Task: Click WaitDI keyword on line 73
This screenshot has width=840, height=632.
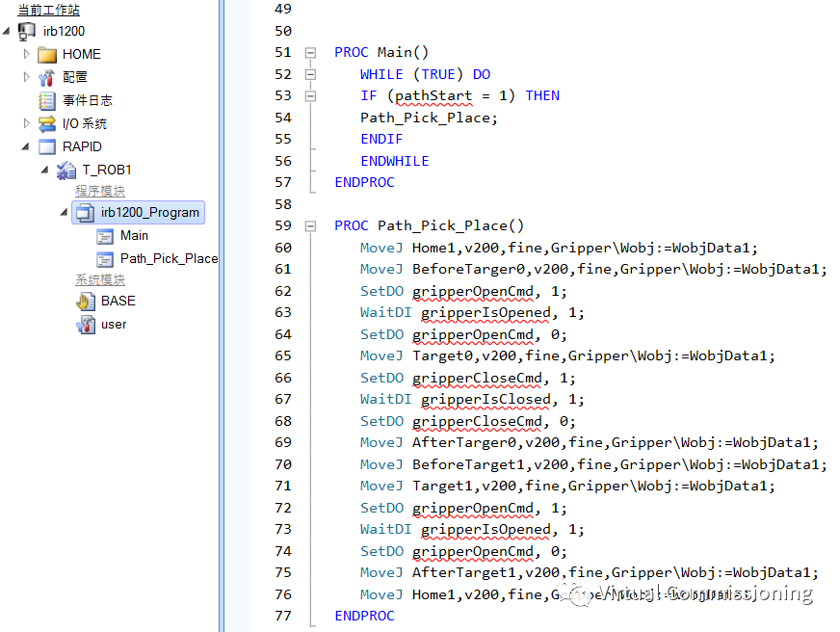Action: (x=385, y=530)
